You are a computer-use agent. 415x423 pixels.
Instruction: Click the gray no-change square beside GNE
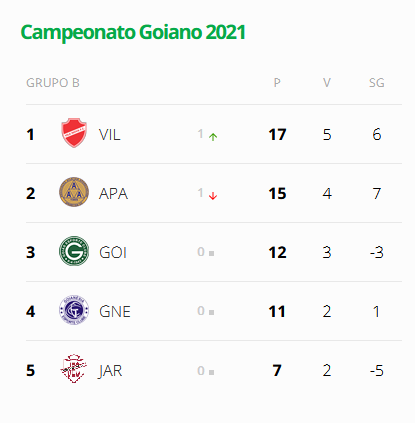[x=212, y=313]
